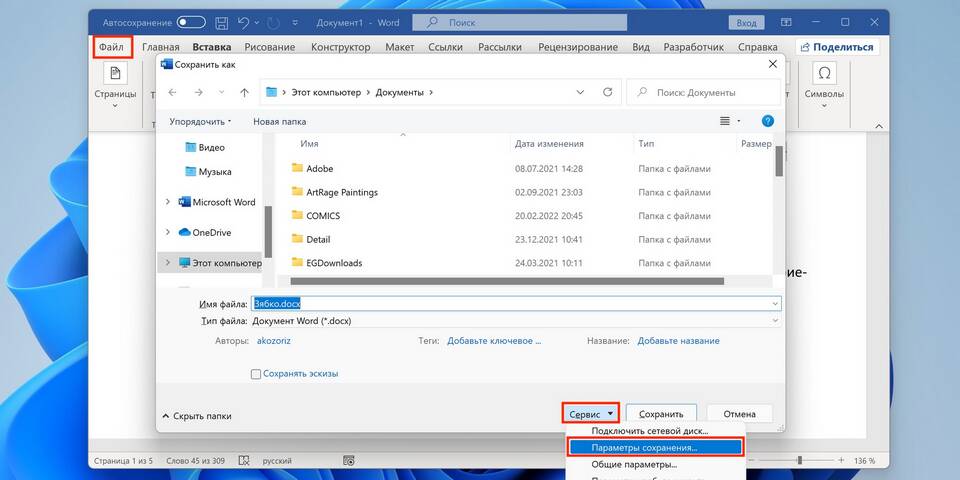Switch to the Рисование tab
Screen dimensions: 960x480
point(269,47)
